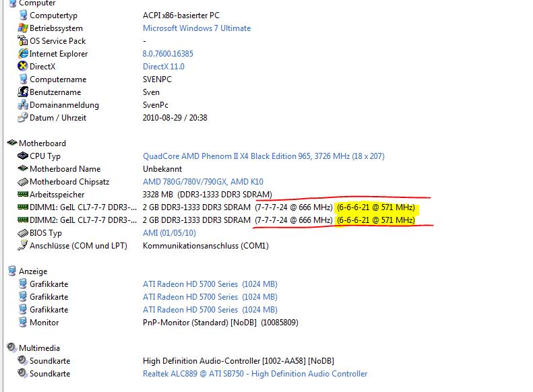
Task: Click the DIMM2 memory module icon
Action: point(23,220)
